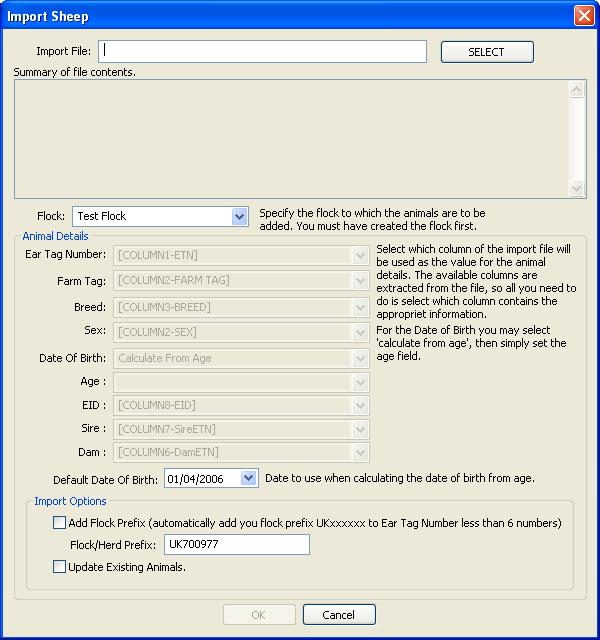Click the Cancel button

(x=339, y=615)
